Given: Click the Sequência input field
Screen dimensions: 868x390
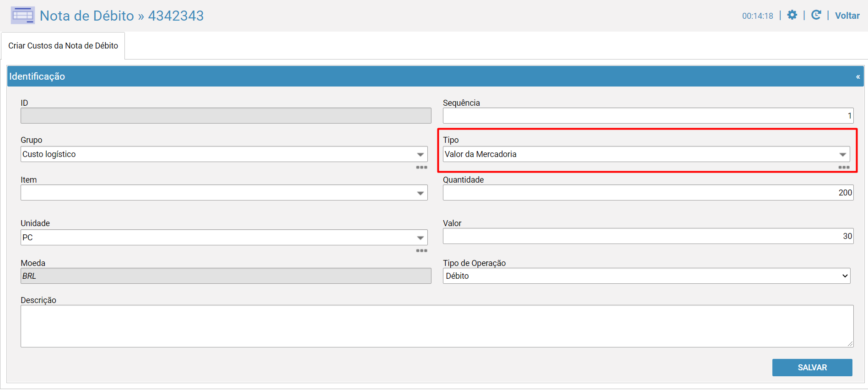Looking at the screenshot, I should click(x=648, y=116).
